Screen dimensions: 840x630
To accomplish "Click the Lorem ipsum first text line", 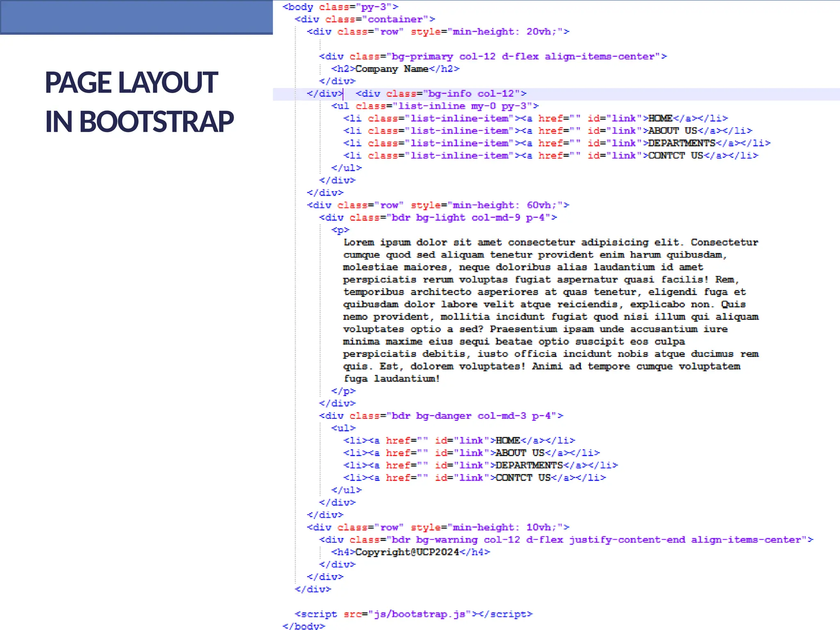I will pos(551,242).
